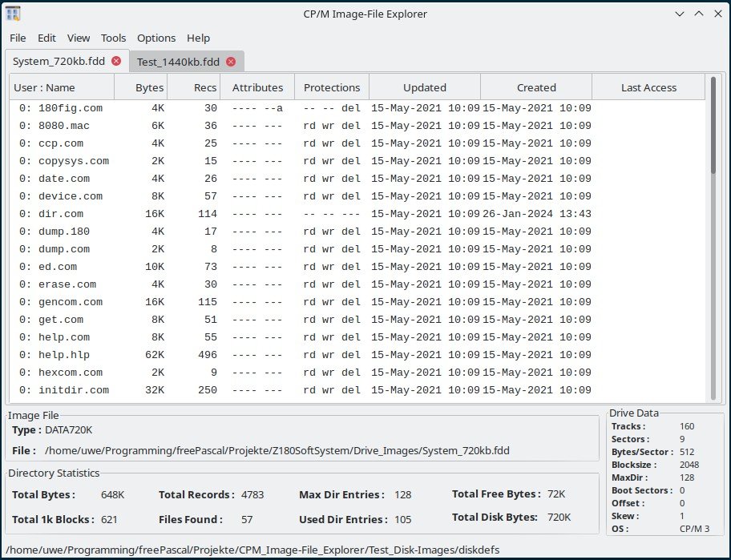Sort by the Bytes column header
The width and height of the screenshot is (731, 560).
coord(141,87)
